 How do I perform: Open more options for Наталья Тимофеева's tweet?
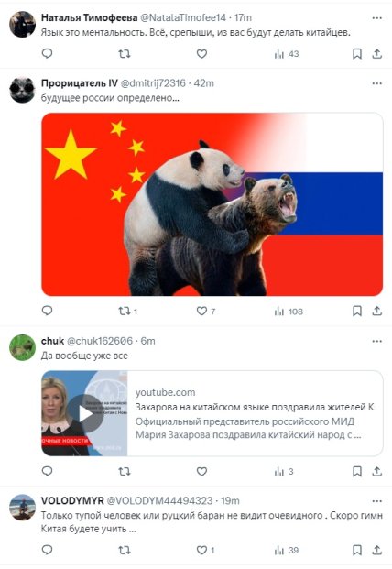click(377, 17)
